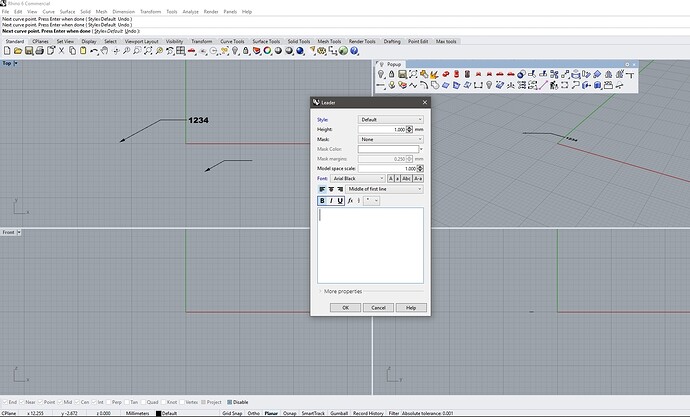
Task: Click the polyline zigzag icon in Popup toolbar
Action: pyautogui.click(x=413, y=85)
